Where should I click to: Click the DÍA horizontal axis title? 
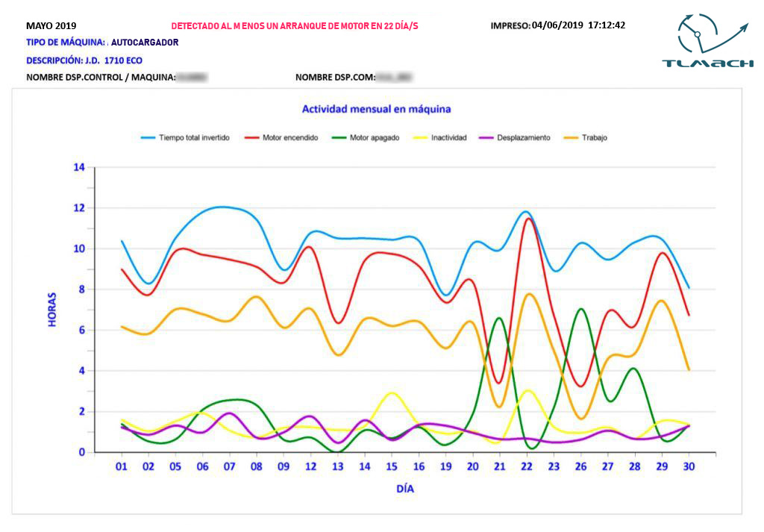404,489
